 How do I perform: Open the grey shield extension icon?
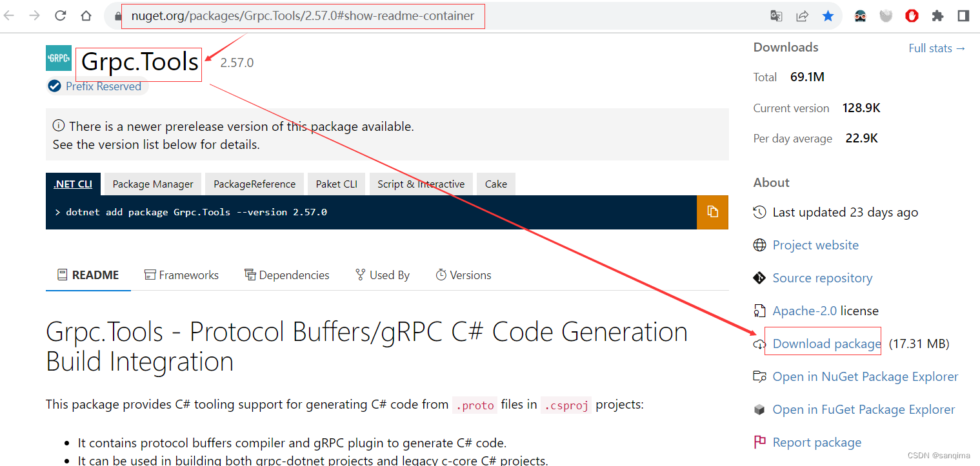click(x=886, y=16)
